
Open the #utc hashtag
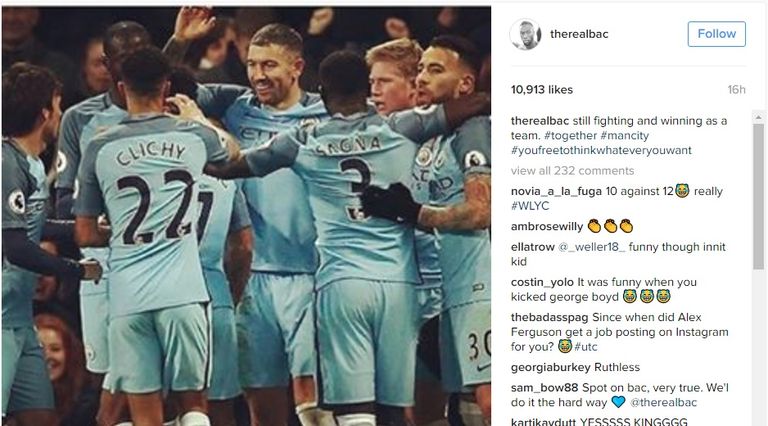coord(586,347)
